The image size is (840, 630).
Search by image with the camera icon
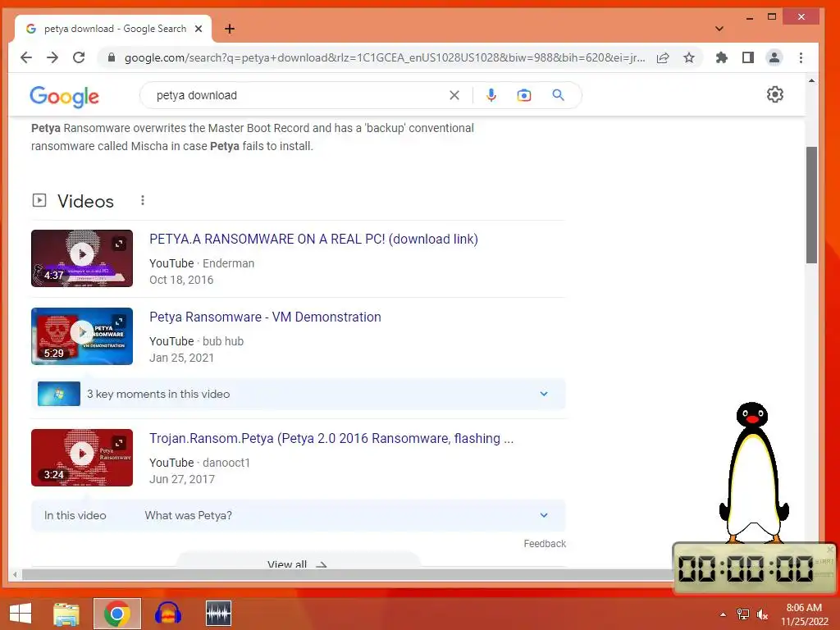click(x=524, y=95)
